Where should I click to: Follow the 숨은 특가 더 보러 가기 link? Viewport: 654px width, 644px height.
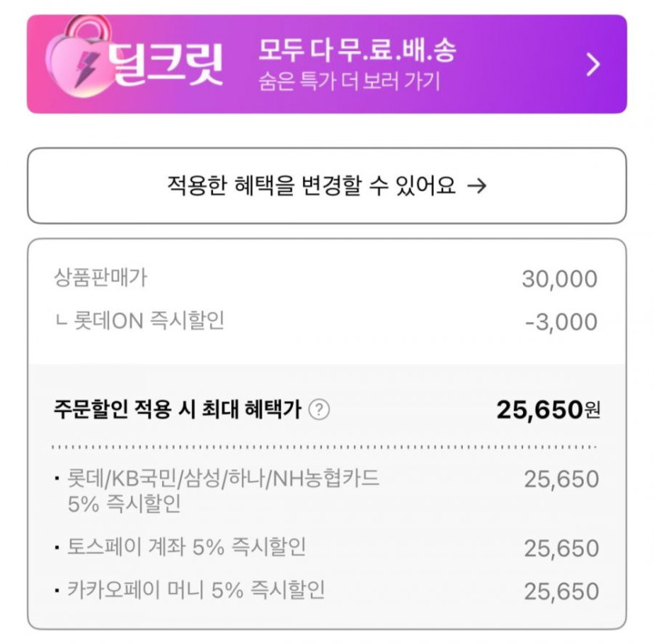[349, 81]
